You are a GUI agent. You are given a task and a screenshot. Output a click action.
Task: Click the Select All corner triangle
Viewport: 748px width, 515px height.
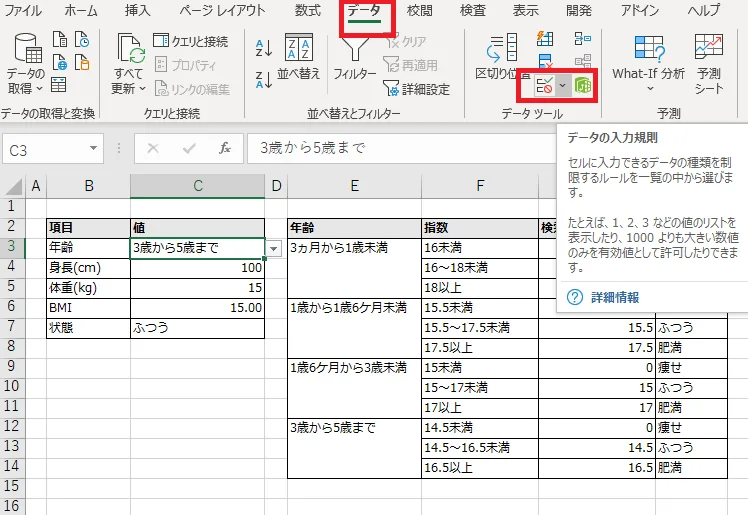[x=13, y=186]
